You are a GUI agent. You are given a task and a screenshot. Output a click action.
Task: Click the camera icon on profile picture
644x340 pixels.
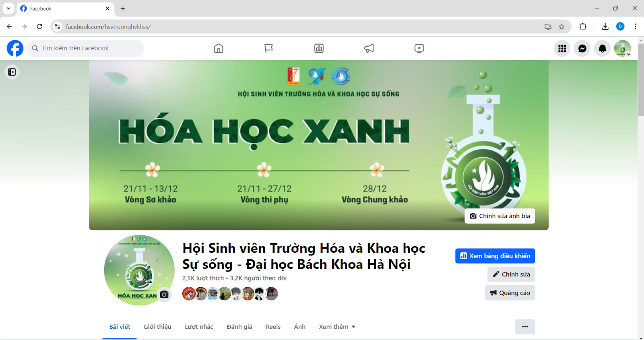(x=164, y=295)
